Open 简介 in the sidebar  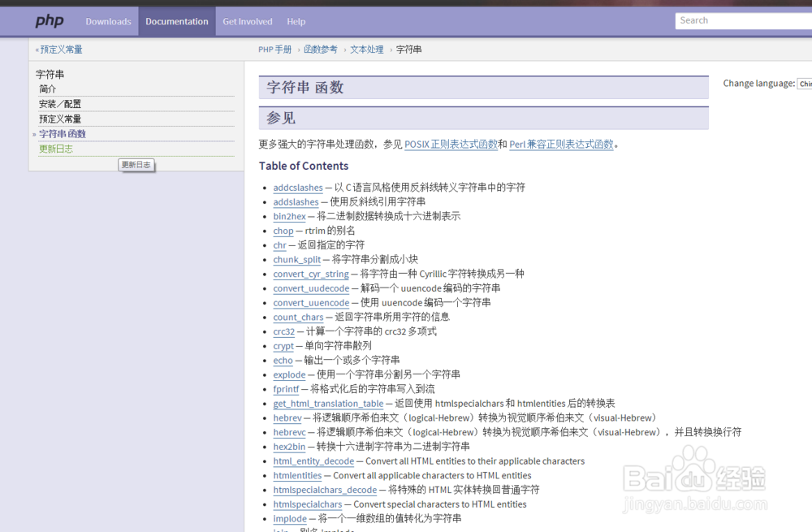coord(48,89)
